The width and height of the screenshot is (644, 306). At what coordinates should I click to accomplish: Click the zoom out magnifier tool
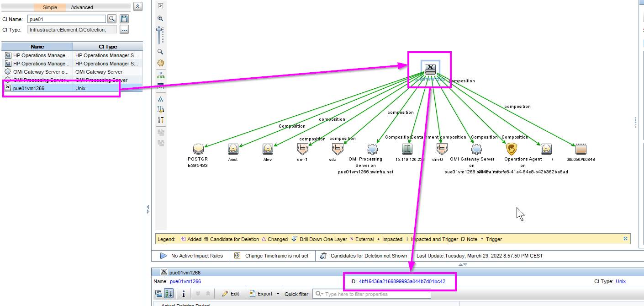coord(160,52)
